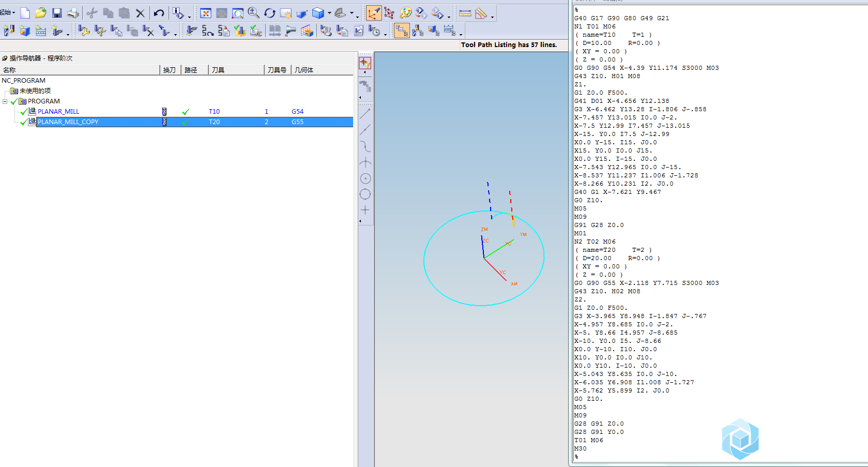
Task: Activate the Zoom window tool
Action: [238, 13]
